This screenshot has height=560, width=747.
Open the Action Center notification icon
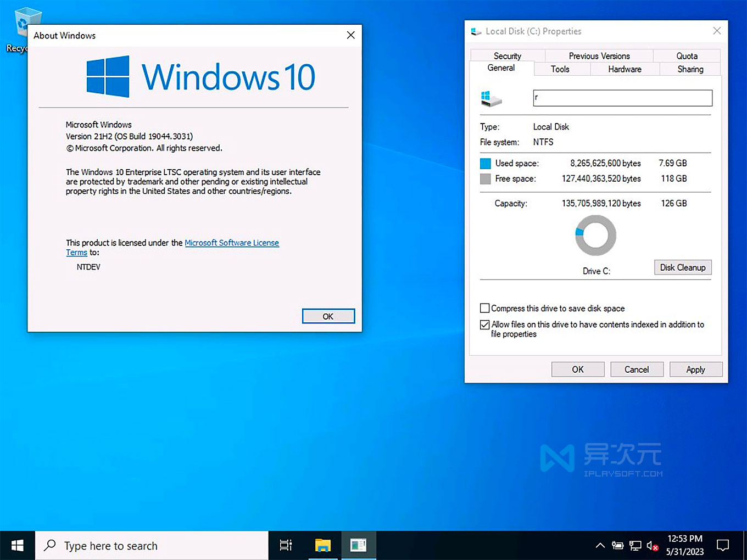[723, 545]
